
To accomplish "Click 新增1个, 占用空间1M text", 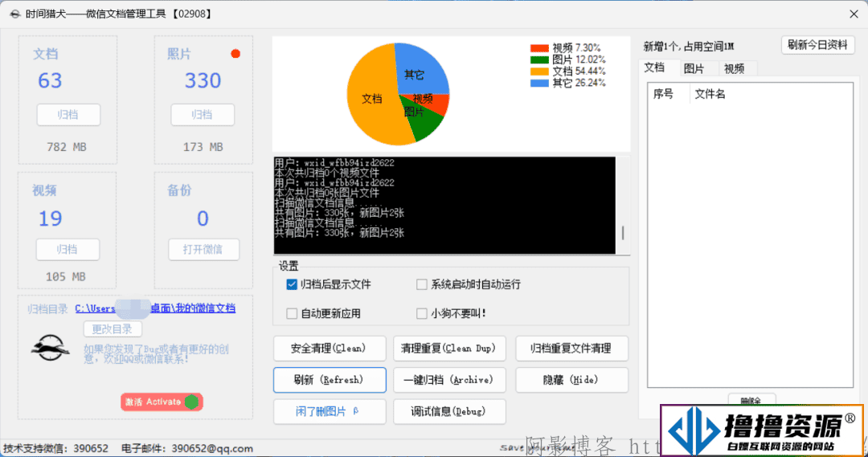I will pyautogui.click(x=689, y=47).
